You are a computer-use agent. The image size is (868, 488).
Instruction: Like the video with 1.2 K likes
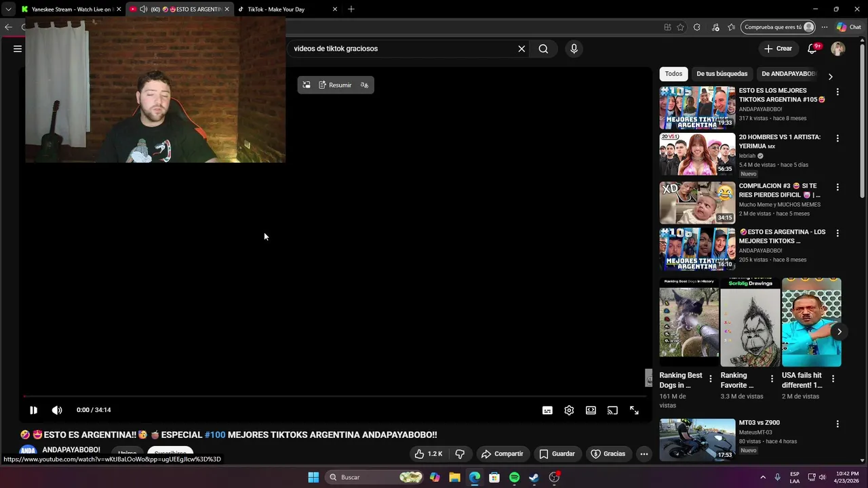pyautogui.click(x=428, y=453)
